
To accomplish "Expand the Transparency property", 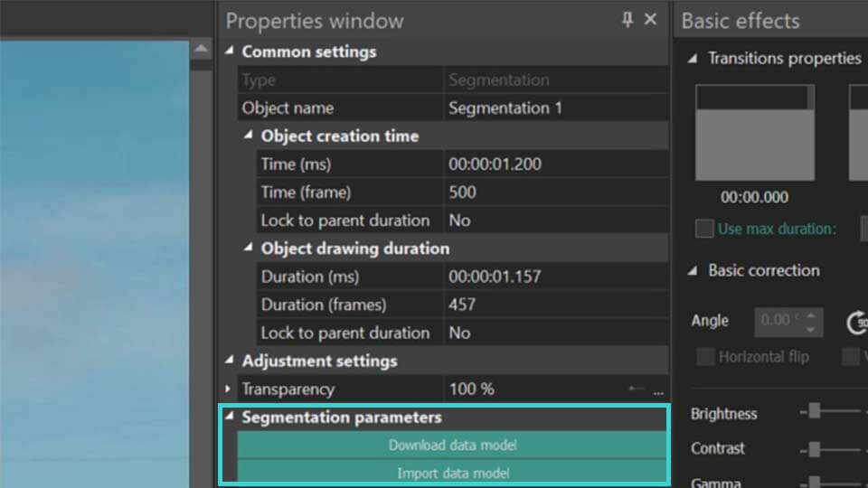I will (228, 389).
